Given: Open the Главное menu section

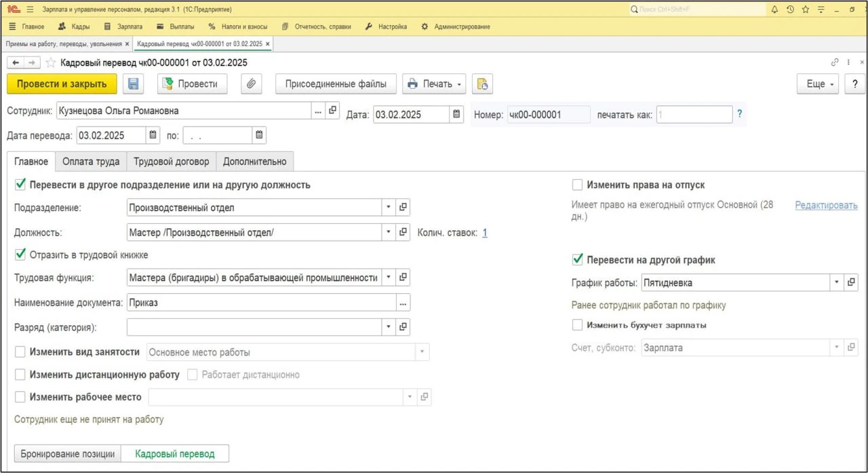Looking at the screenshot, I should pos(26,26).
